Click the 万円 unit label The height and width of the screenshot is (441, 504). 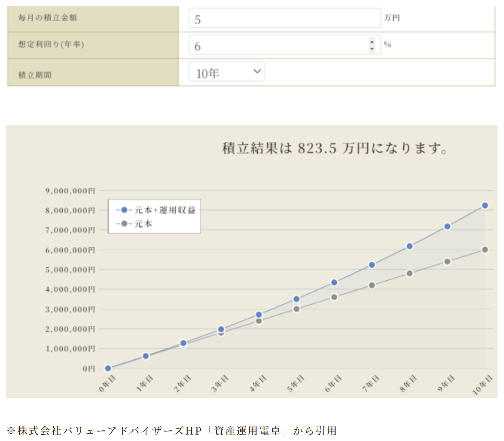click(392, 18)
